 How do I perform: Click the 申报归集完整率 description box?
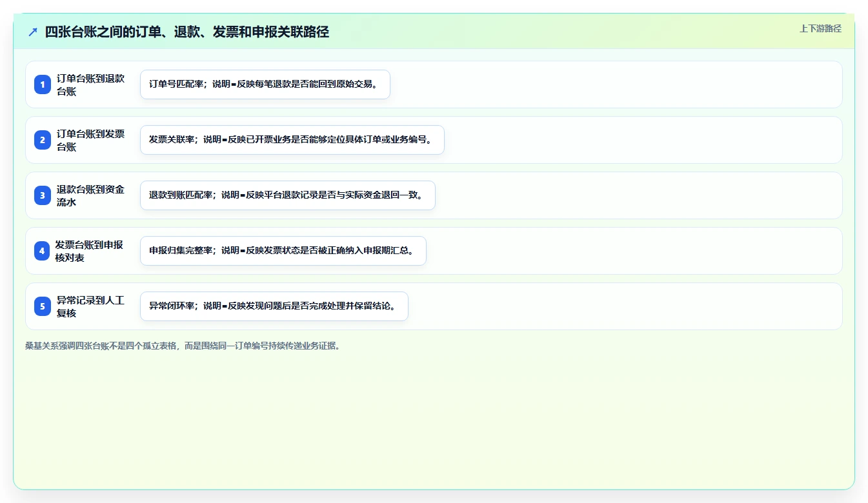[283, 251]
